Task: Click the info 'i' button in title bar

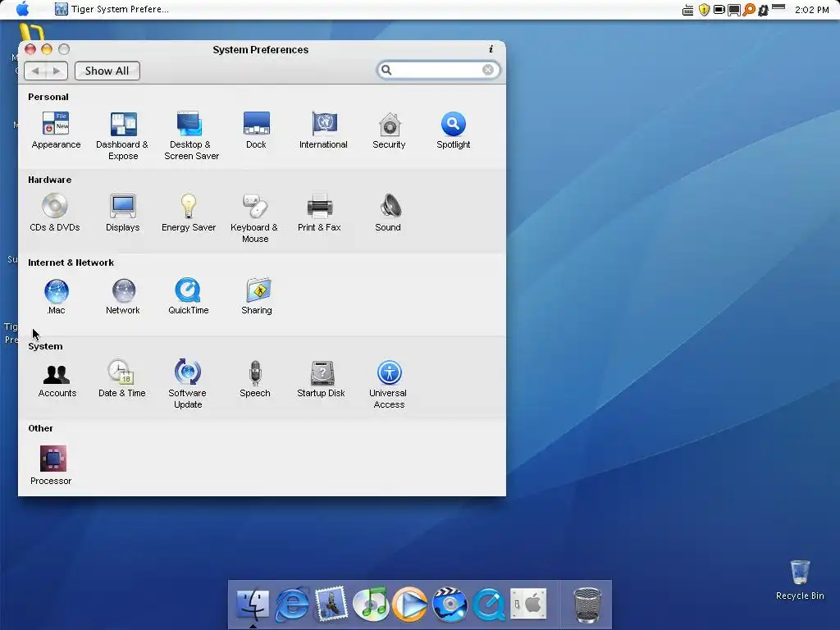Action: point(491,49)
